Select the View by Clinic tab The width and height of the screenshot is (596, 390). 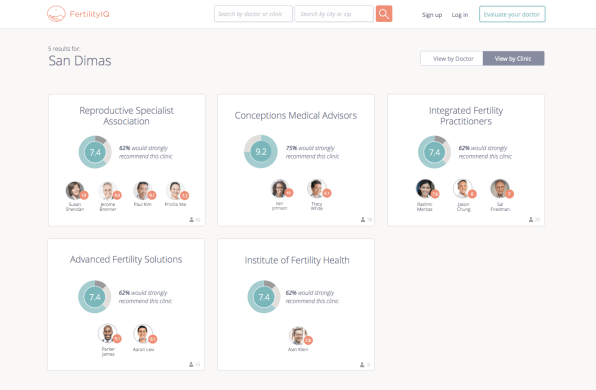tap(514, 59)
